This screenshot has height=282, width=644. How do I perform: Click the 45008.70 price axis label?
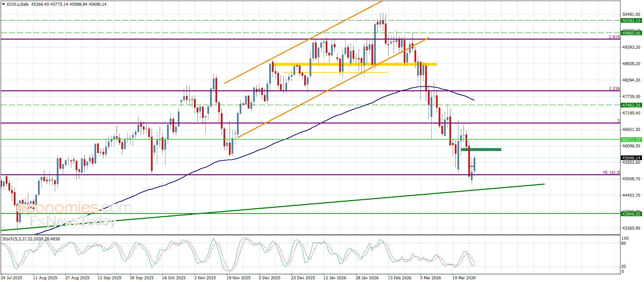pos(631,179)
